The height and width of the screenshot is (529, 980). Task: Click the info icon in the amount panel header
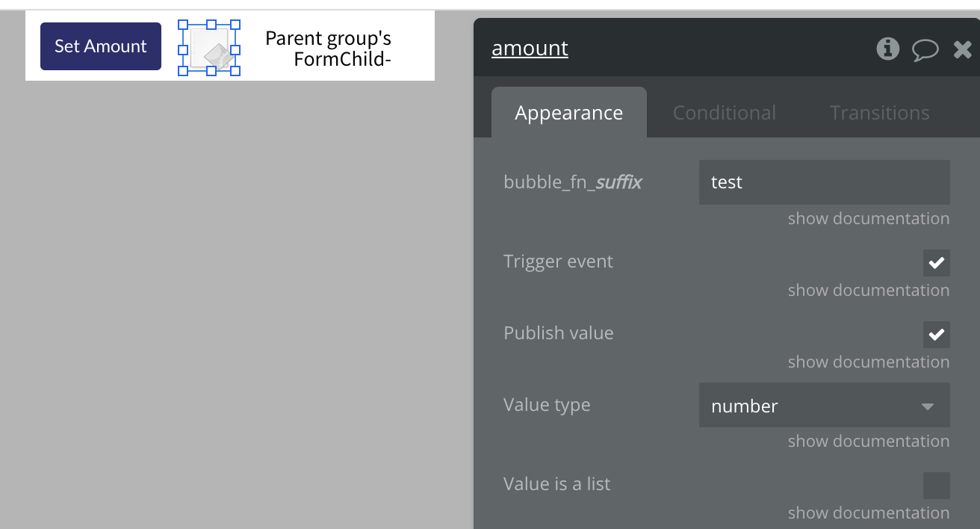coord(887,49)
